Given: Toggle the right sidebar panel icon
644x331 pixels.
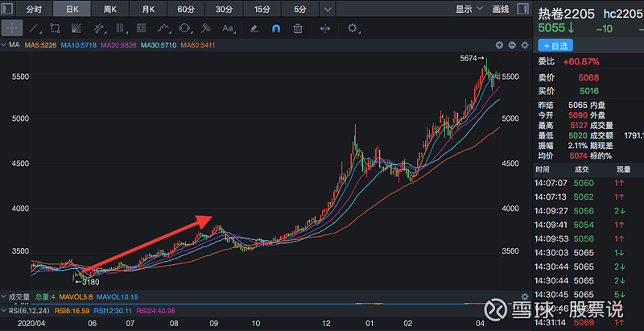Looking at the screenshot, I should pos(522,9).
